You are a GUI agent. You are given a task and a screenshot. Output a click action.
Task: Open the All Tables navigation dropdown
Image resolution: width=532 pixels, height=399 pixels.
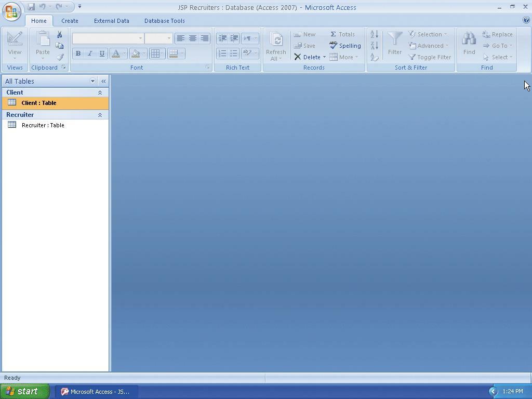(x=92, y=81)
